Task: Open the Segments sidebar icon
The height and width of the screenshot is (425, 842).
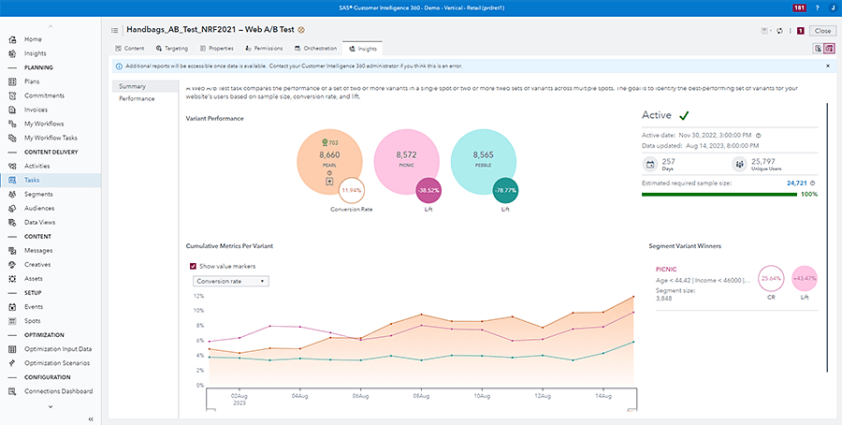Action: (x=12, y=194)
